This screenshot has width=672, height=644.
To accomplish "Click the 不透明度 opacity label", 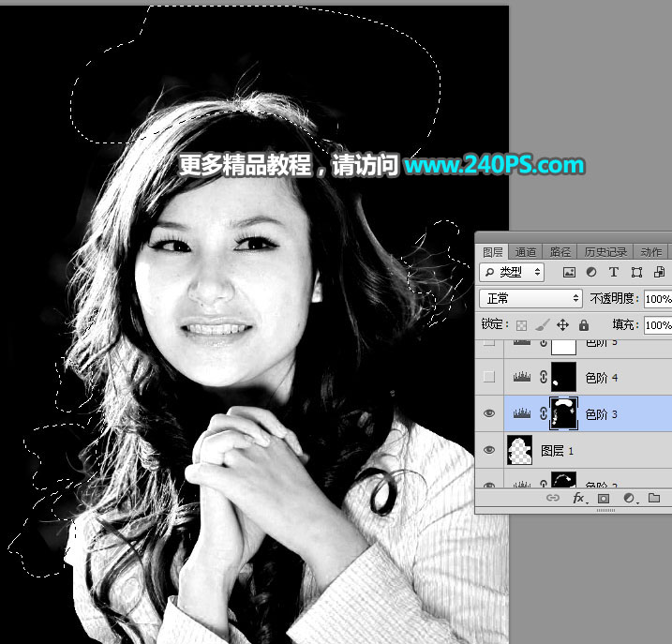I will click(614, 298).
